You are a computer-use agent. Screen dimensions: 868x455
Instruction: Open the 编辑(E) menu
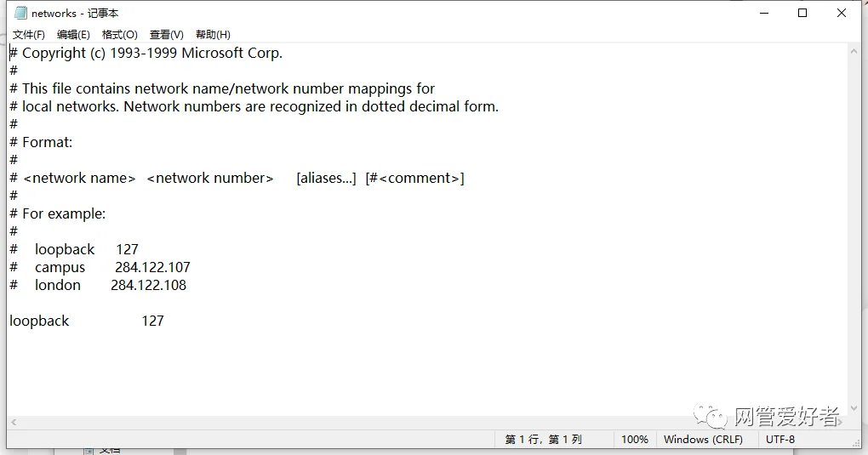click(73, 34)
